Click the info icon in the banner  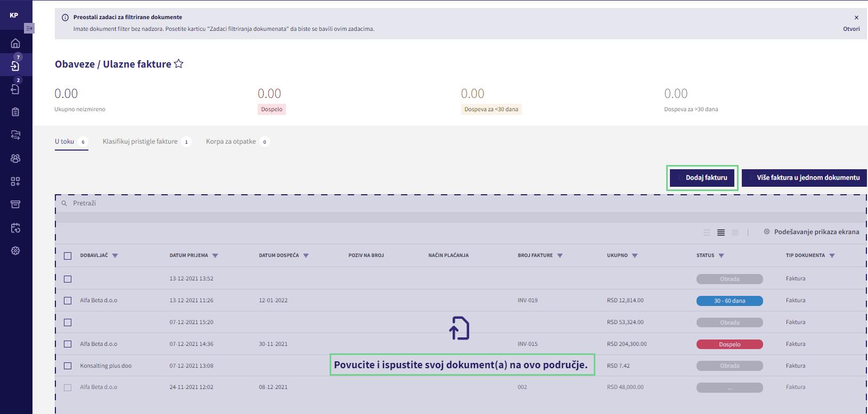[65, 18]
